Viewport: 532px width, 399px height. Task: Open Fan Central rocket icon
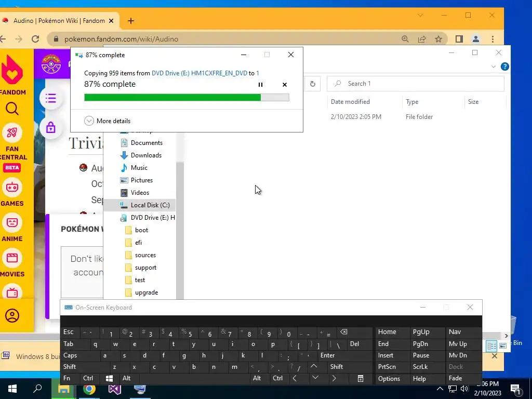(x=12, y=132)
